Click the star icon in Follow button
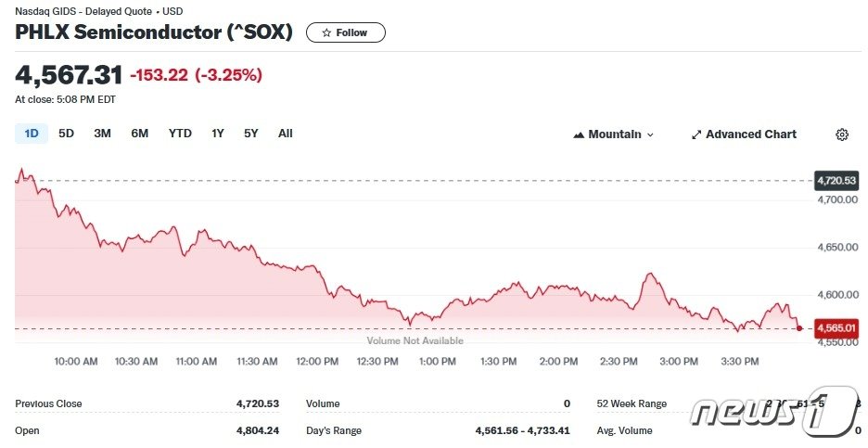Screen dimensions: 868x448 pos(326,32)
